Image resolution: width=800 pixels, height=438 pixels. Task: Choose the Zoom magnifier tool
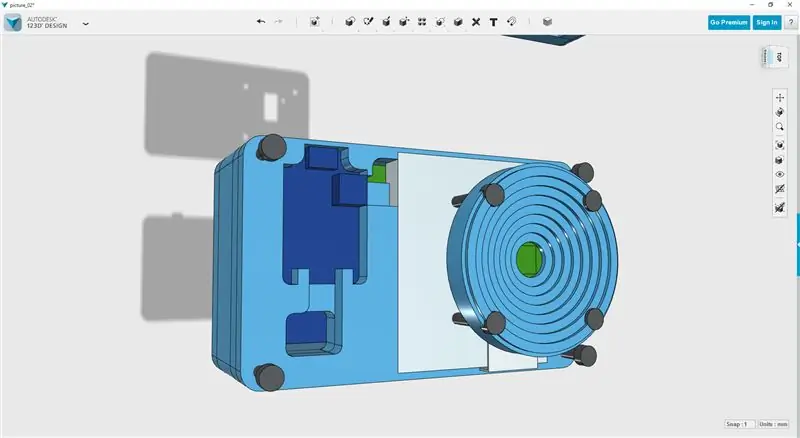click(x=780, y=127)
